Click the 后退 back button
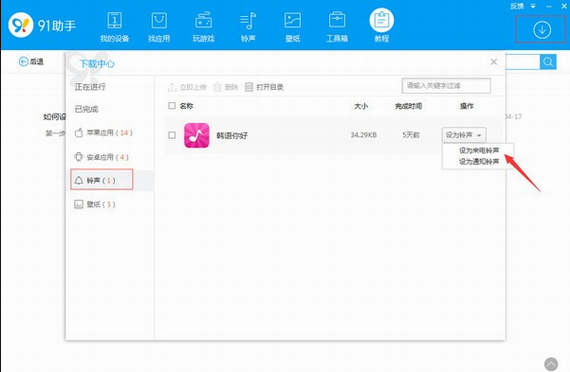 point(31,62)
